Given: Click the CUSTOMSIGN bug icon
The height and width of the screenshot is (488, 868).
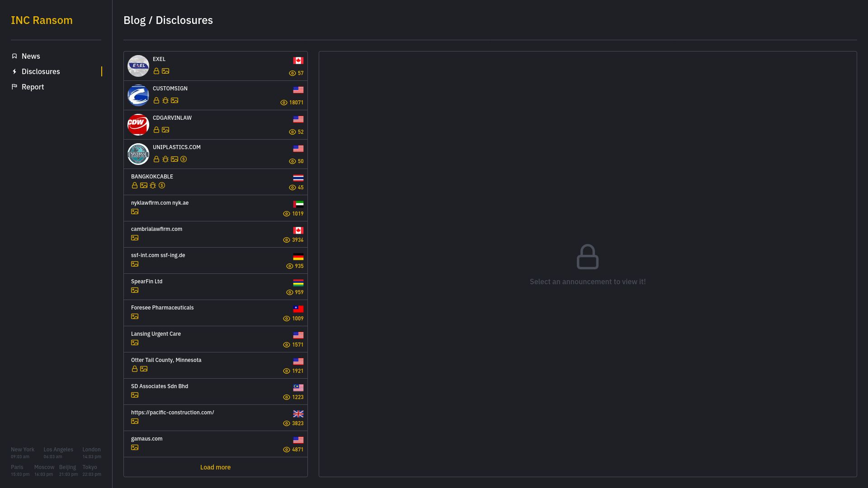Looking at the screenshot, I should 165,100.
